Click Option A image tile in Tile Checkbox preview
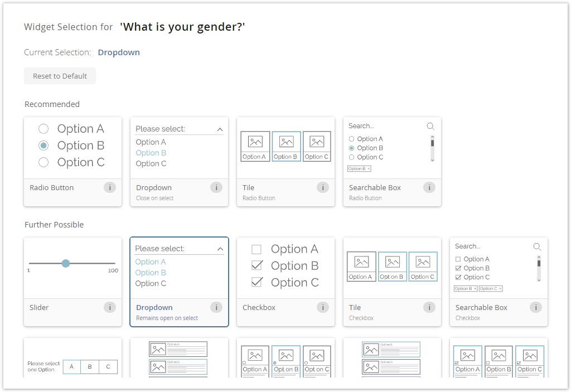 (x=361, y=267)
